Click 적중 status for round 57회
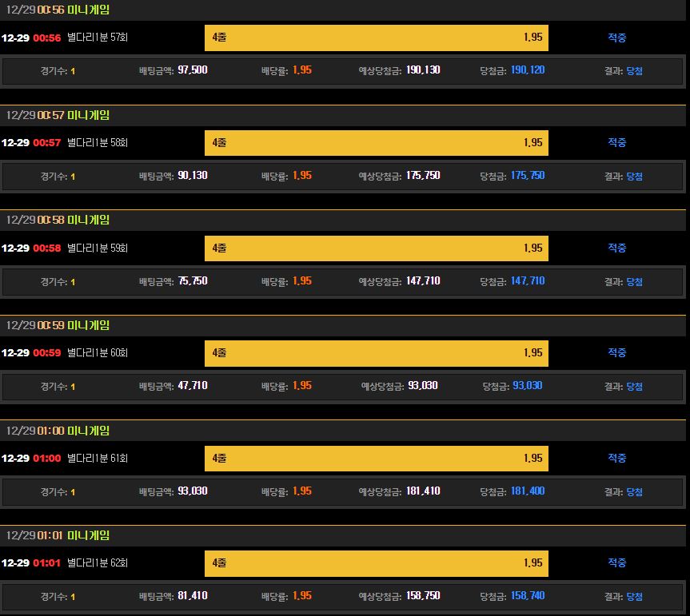Screen dimensions: 690x616 click(x=616, y=38)
